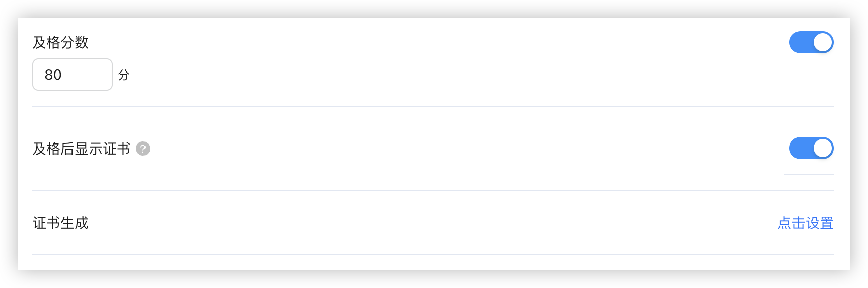Screen dimensions: 868x288
Task: Click the 证书生成 label text
Action: [x=60, y=223]
